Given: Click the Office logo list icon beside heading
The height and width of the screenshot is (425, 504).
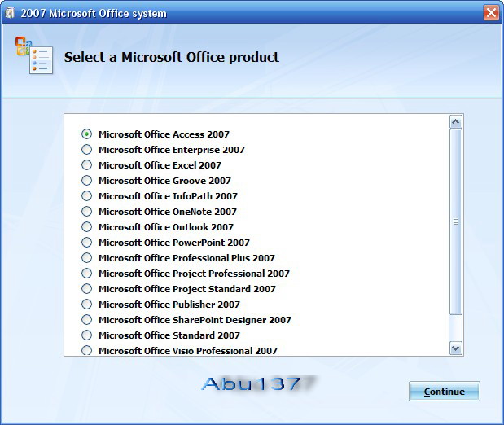Looking at the screenshot, I should (x=34, y=55).
